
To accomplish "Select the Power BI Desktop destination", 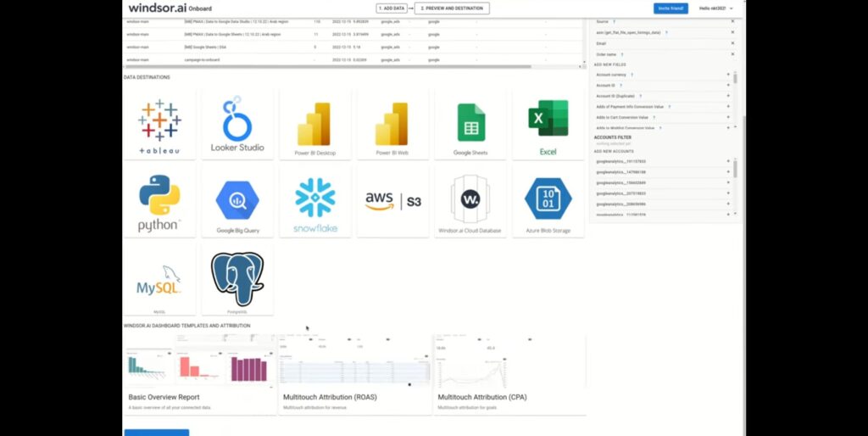I will pyautogui.click(x=315, y=126).
